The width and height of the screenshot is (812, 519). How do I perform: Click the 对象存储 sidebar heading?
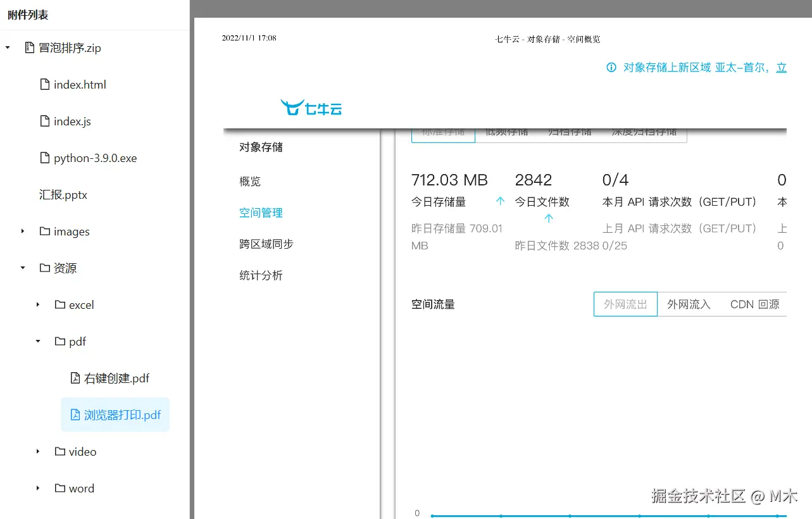tap(261, 147)
